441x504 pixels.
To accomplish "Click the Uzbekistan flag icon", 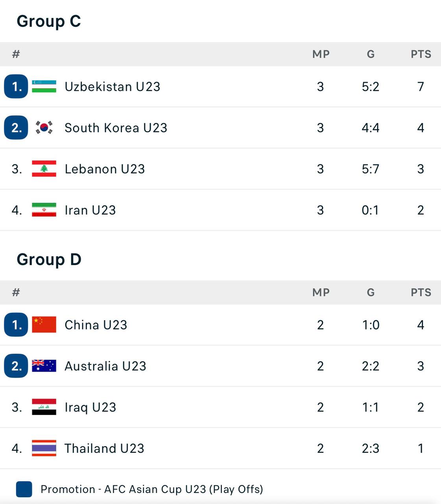I will click(x=44, y=86).
